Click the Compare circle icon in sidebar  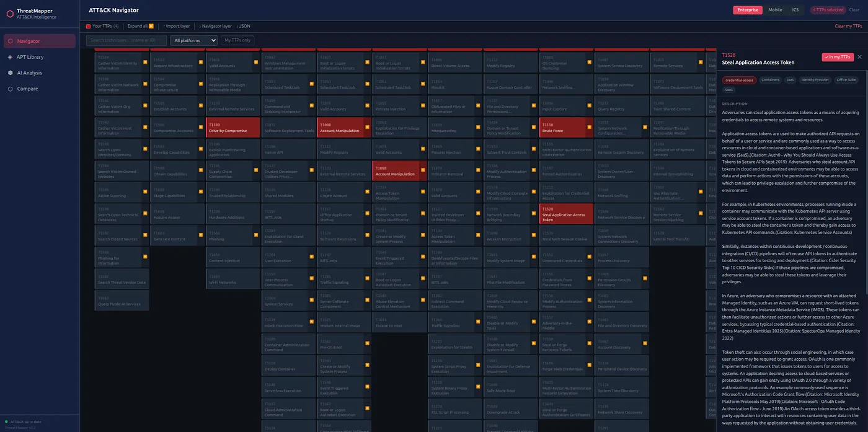click(x=11, y=89)
